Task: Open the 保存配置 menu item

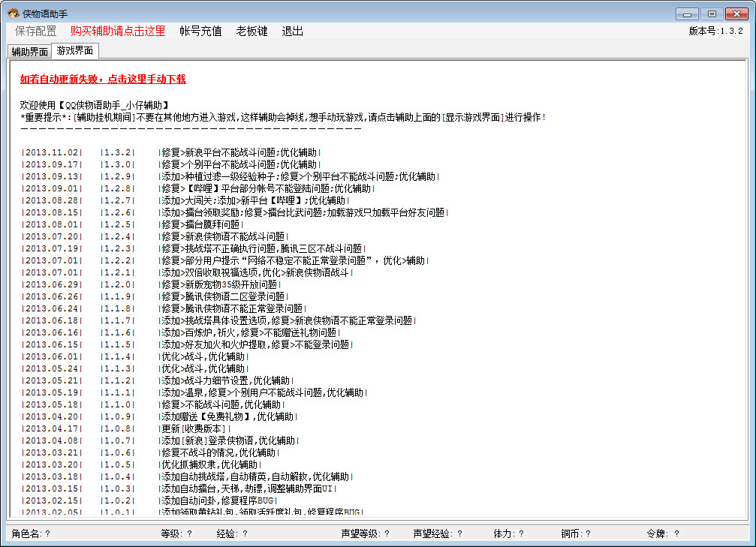Action: pyautogui.click(x=35, y=32)
